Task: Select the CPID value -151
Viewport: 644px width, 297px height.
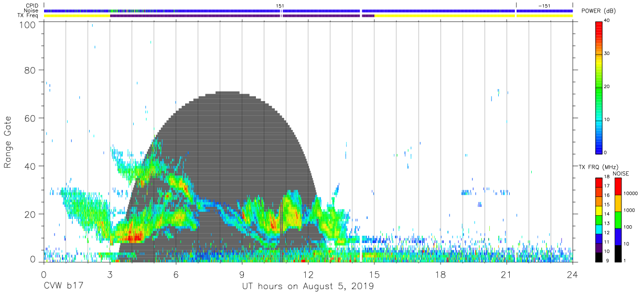Action: tap(544, 5)
